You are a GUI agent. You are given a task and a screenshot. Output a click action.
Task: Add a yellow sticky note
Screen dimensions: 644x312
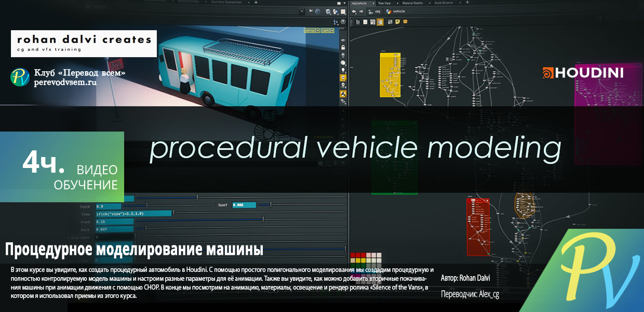397,22
